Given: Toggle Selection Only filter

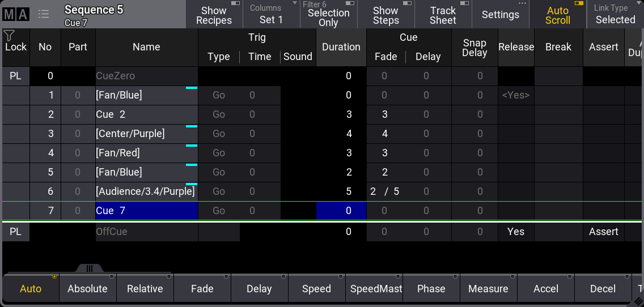Looking at the screenshot, I should click(328, 15).
